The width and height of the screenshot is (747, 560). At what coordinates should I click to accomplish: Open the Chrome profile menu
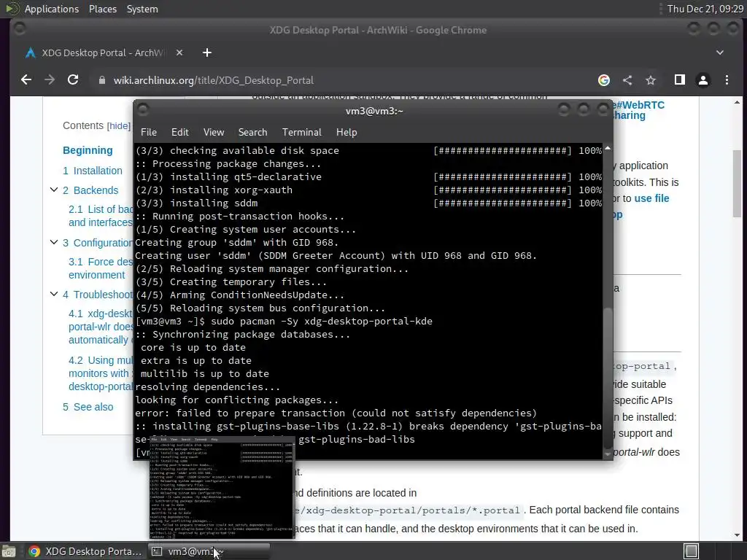[x=703, y=80]
